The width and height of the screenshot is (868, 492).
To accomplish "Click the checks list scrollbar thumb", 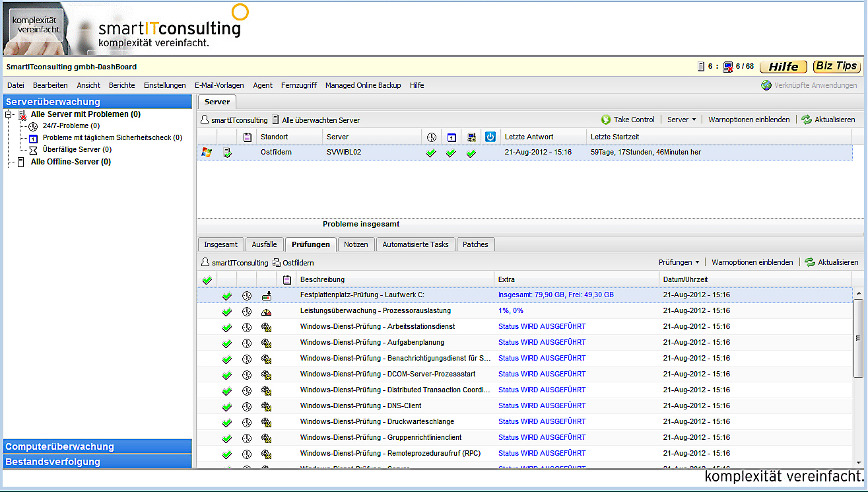I will point(859,337).
